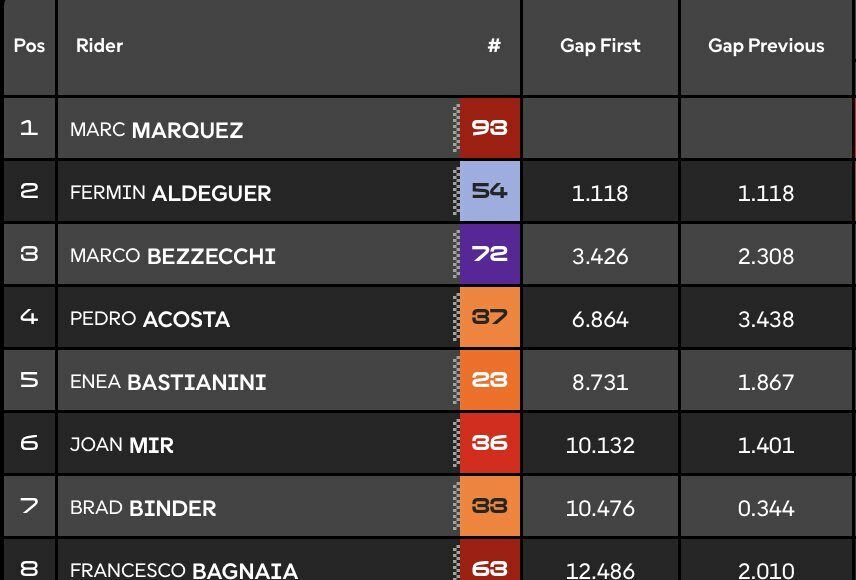Sort by the Pos column header

pos(29,46)
